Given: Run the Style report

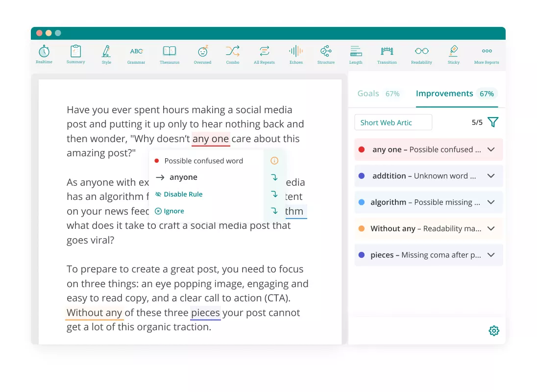Looking at the screenshot, I should tap(106, 54).
